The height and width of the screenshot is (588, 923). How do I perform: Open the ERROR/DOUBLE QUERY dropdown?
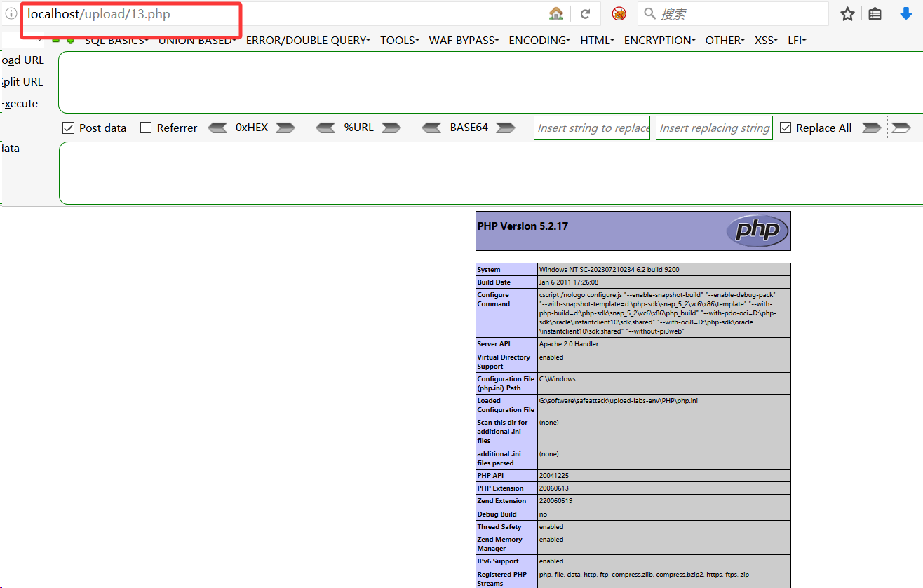point(307,41)
